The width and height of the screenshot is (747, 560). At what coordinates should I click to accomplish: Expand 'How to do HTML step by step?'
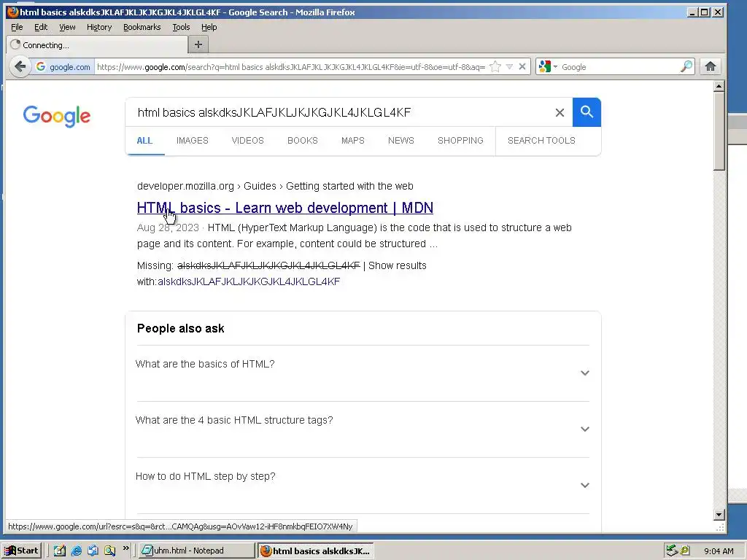click(362, 485)
